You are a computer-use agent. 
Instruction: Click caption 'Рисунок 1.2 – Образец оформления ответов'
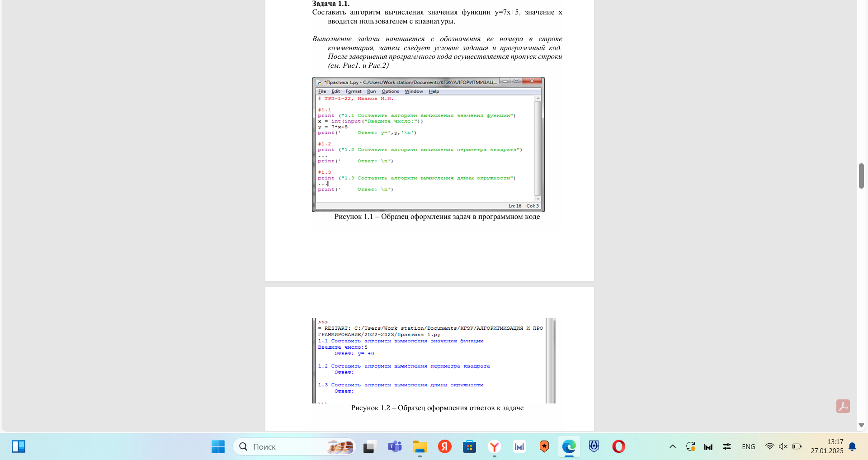tap(437, 408)
